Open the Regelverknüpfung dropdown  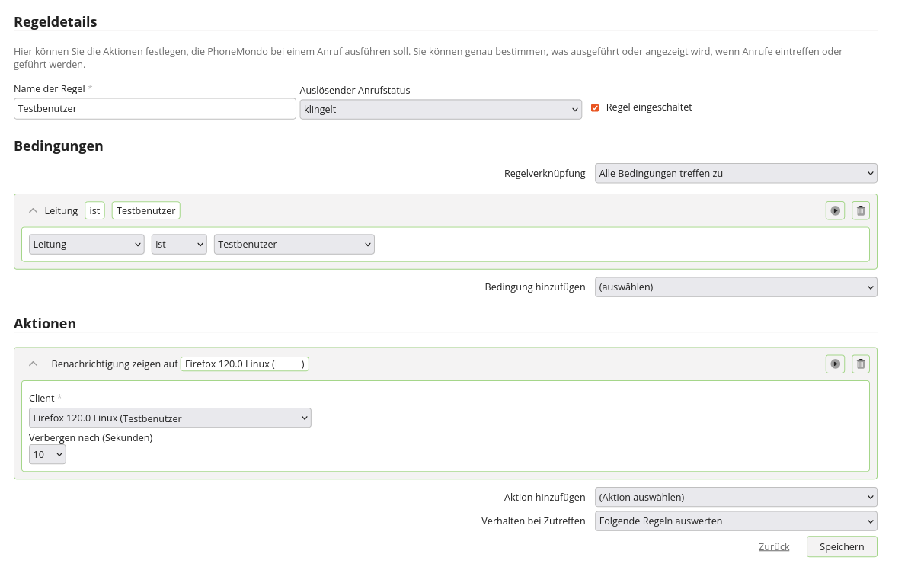click(x=735, y=174)
